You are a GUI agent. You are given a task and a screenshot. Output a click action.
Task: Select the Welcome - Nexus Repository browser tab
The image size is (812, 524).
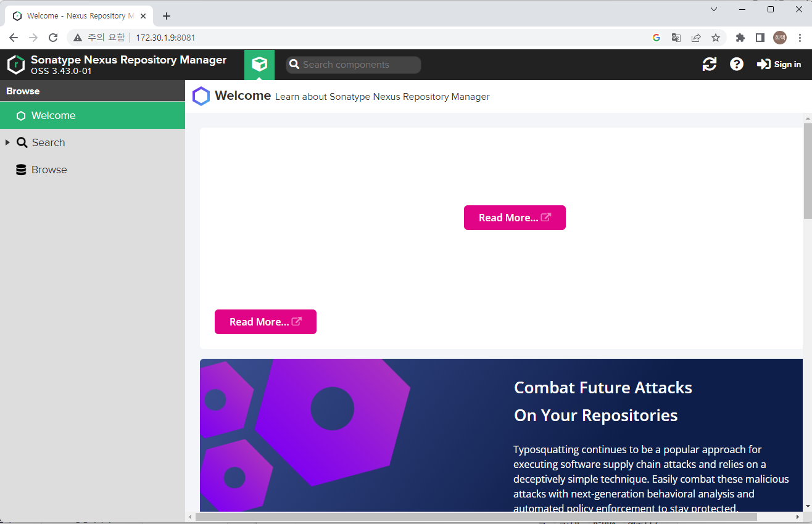(78, 16)
